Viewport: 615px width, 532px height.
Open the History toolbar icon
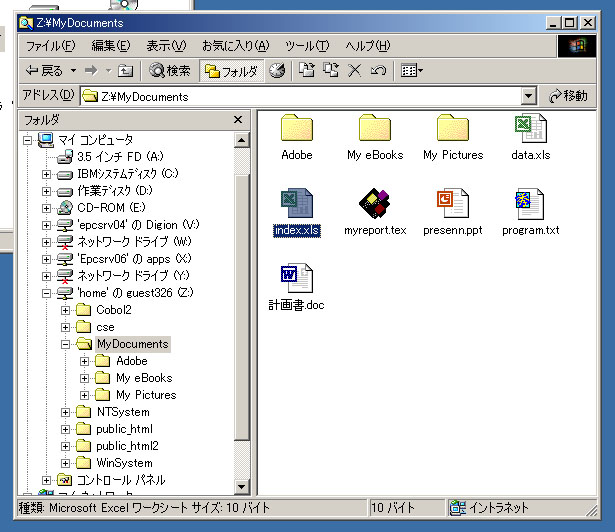277,71
